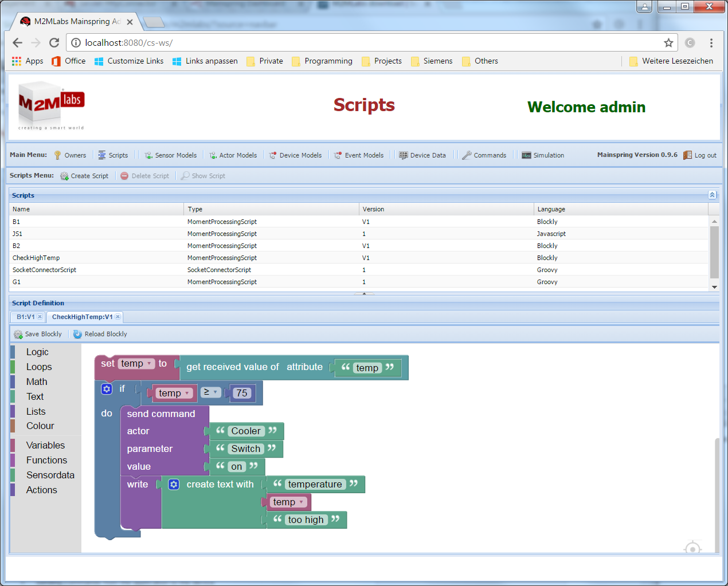This screenshot has height=586, width=728.
Task: Click Save Blockly
Action: click(x=38, y=334)
